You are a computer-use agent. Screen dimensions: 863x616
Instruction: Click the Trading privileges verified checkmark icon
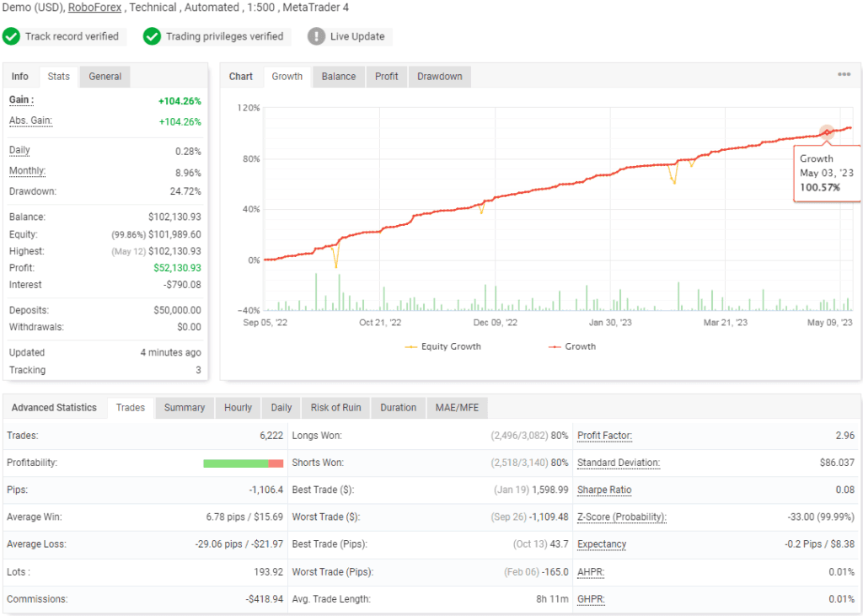click(153, 36)
